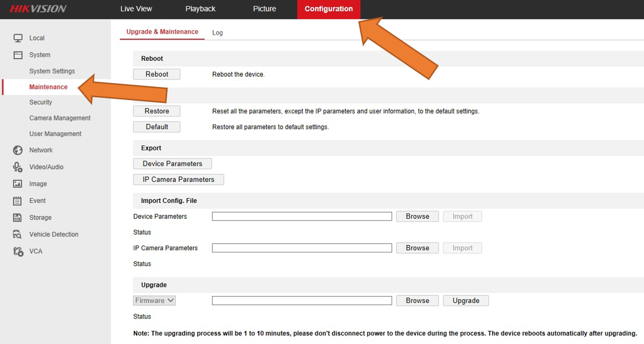
Task: Open the Storage settings section
Action: (40, 217)
